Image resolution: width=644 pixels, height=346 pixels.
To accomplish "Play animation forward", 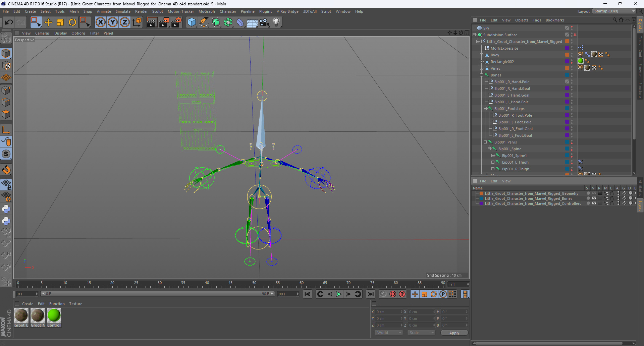I will pyautogui.click(x=339, y=294).
